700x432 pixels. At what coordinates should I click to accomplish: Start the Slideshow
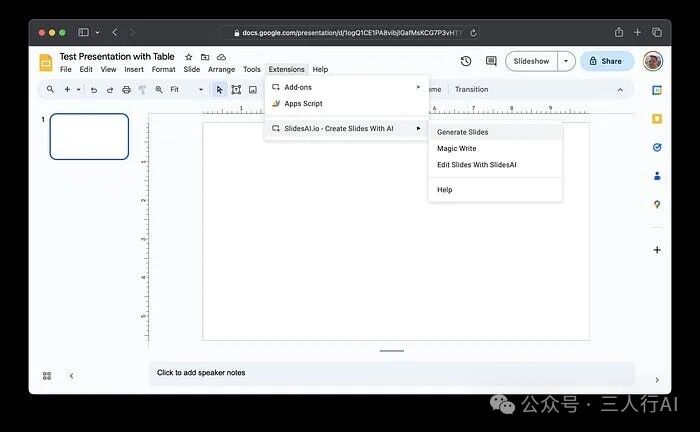tap(531, 61)
